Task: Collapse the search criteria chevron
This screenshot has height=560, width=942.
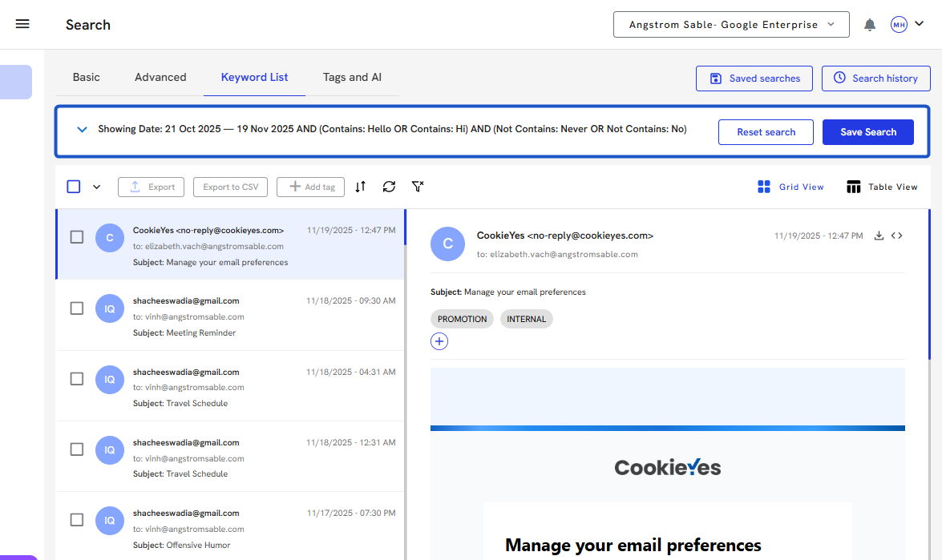Action: point(82,129)
